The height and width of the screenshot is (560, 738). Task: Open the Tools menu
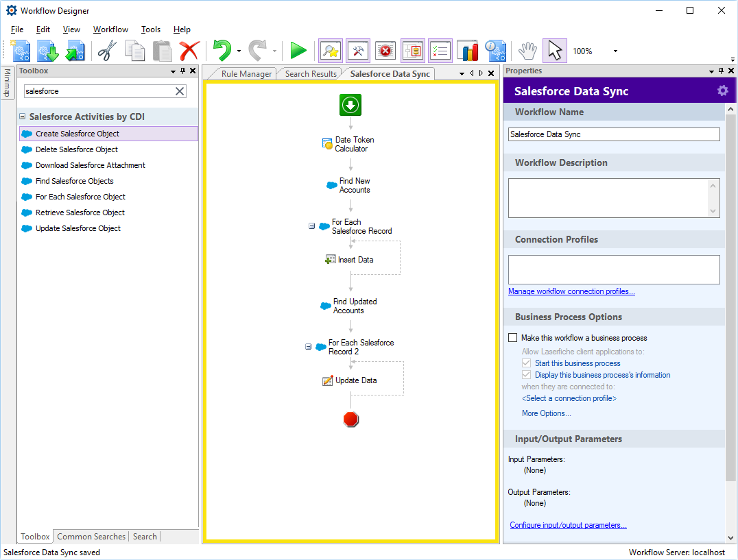(151, 29)
